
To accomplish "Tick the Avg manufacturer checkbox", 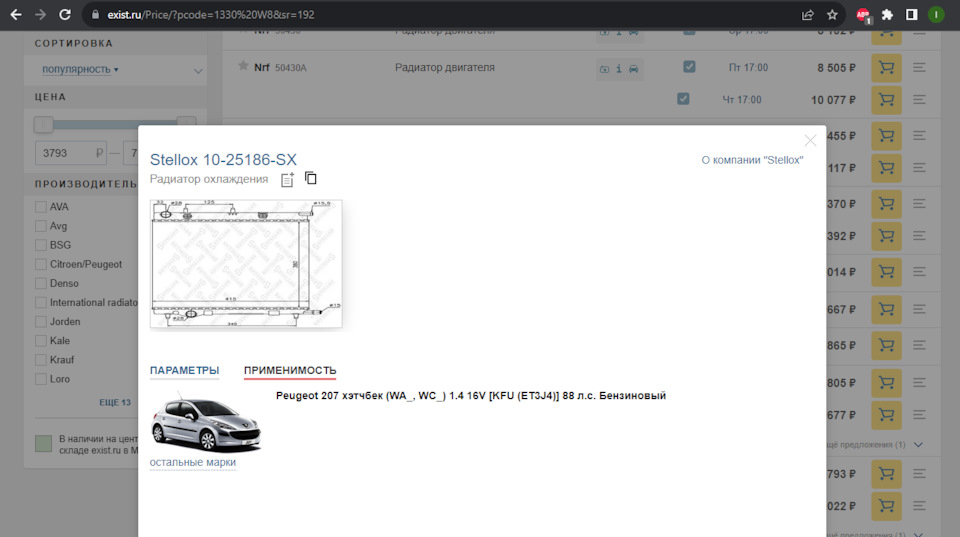I will coord(41,226).
